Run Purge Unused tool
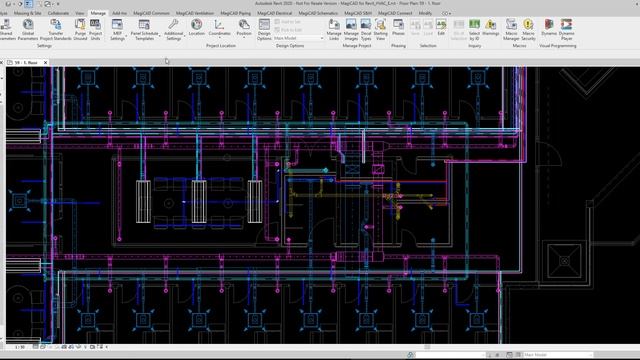The image size is (640, 360). [80, 29]
